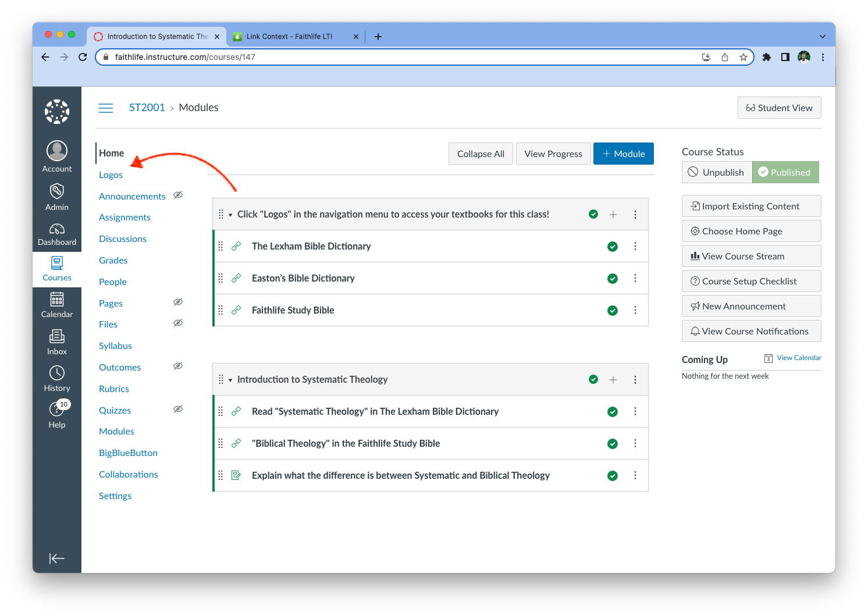868x616 pixels.
Task: Toggle the course menu hamburger icon
Action: coord(106,108)
